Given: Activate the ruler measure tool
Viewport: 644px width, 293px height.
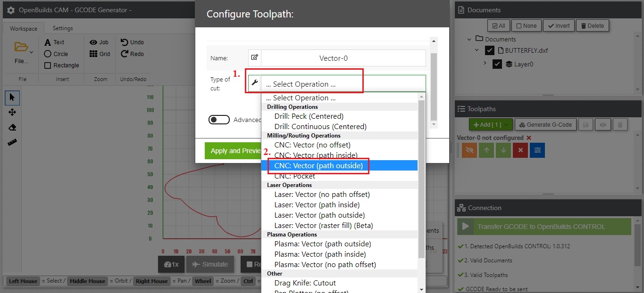Looking at the screenshot, I should click(x=12, y=142).
